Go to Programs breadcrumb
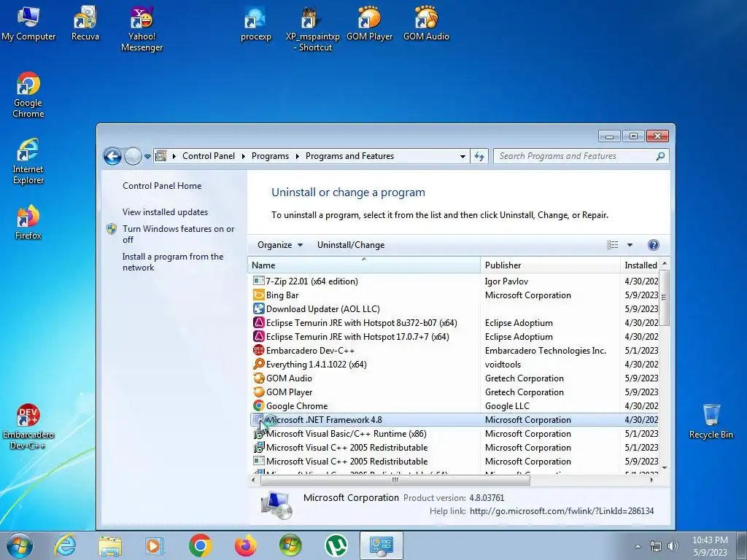Viewport: 747px width, 560px height. (x=270, y=156)
